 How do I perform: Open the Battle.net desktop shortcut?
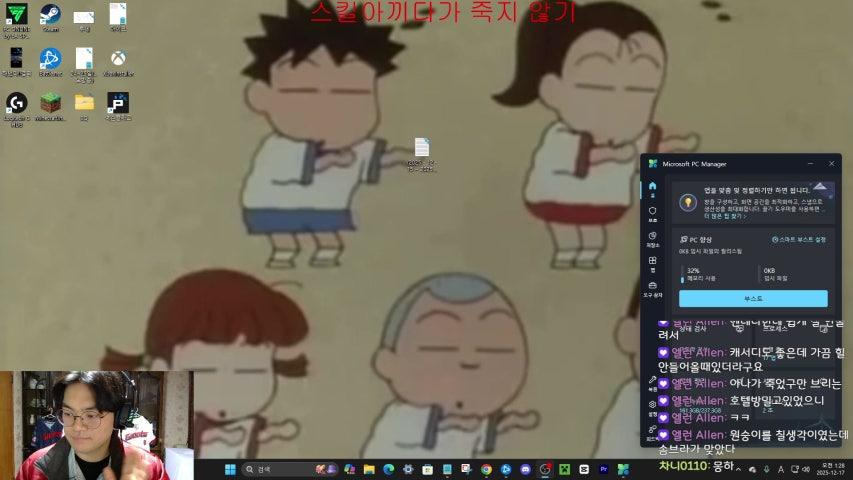[x=50, y=61]
